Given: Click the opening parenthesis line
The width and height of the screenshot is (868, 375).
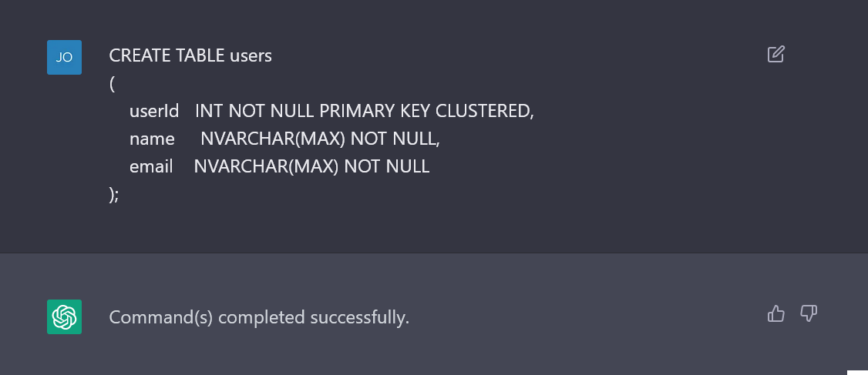Looking at the screenshot, I should pyautogui.click(x=113, y=83).
